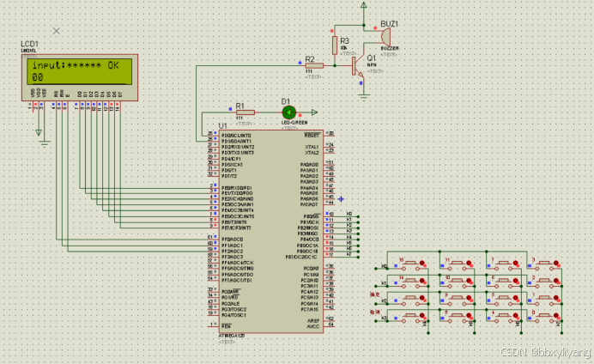Viewport: 594px width, 364px height.
Task: Toggle red latch dot on key 11
Action: coord(469,264)
